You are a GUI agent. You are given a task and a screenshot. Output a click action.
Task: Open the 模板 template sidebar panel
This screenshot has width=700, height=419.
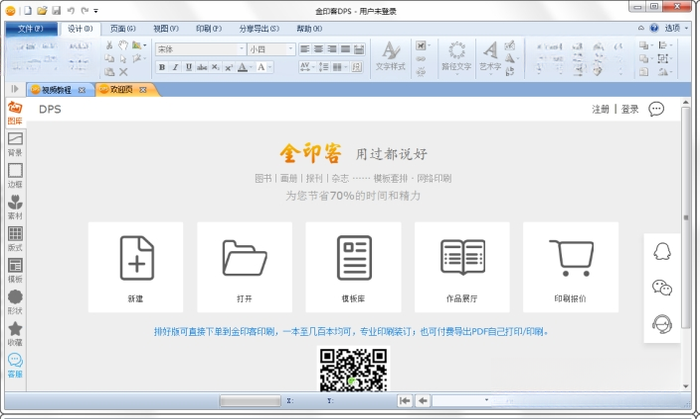(x=15, y=271)
